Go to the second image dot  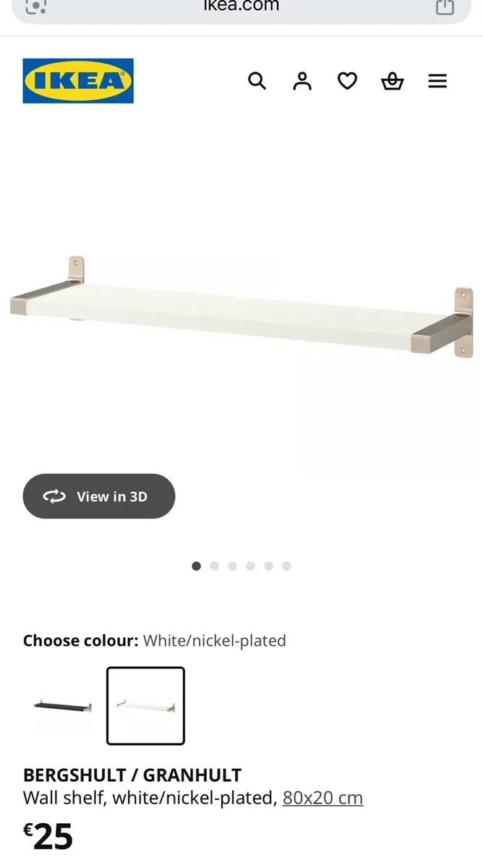coord(214,566)
